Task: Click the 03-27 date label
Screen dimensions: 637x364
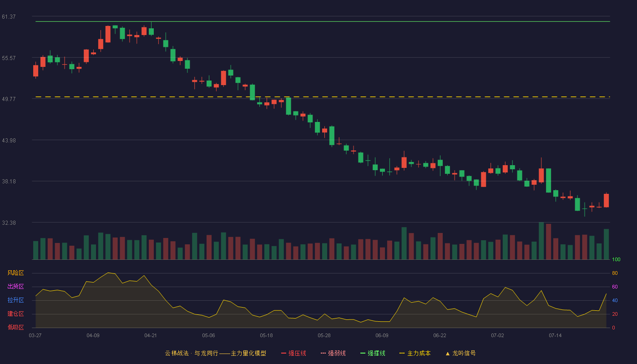Action: click(x=35, y=335)
